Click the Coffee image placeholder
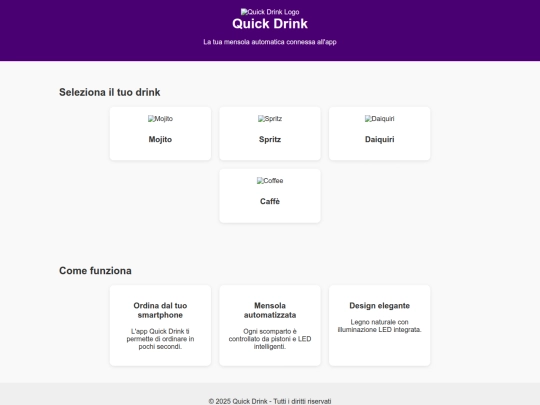Image resolution: width=540 pixels, height=405 pixels. pyautogui.click(x=270, y=180)
